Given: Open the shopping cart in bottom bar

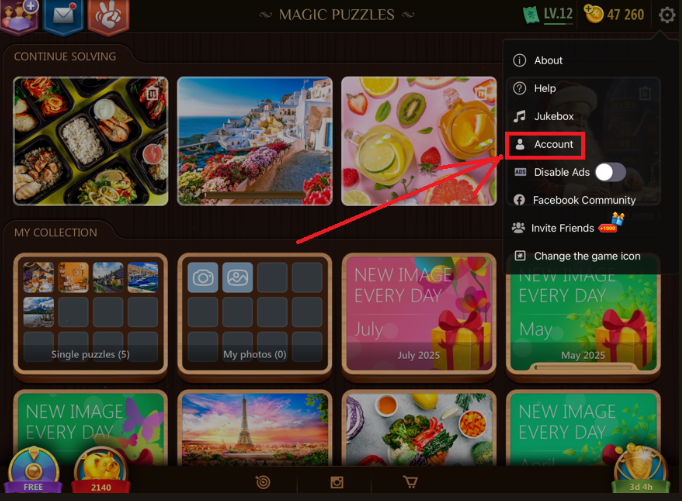Looking at the screenshot, I should (410, 482).
